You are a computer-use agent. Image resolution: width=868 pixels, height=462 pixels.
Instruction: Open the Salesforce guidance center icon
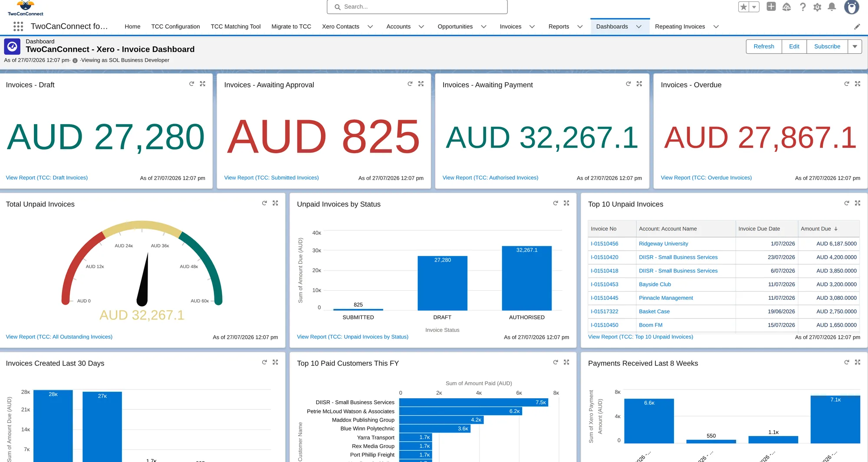(x=786, y=7)
